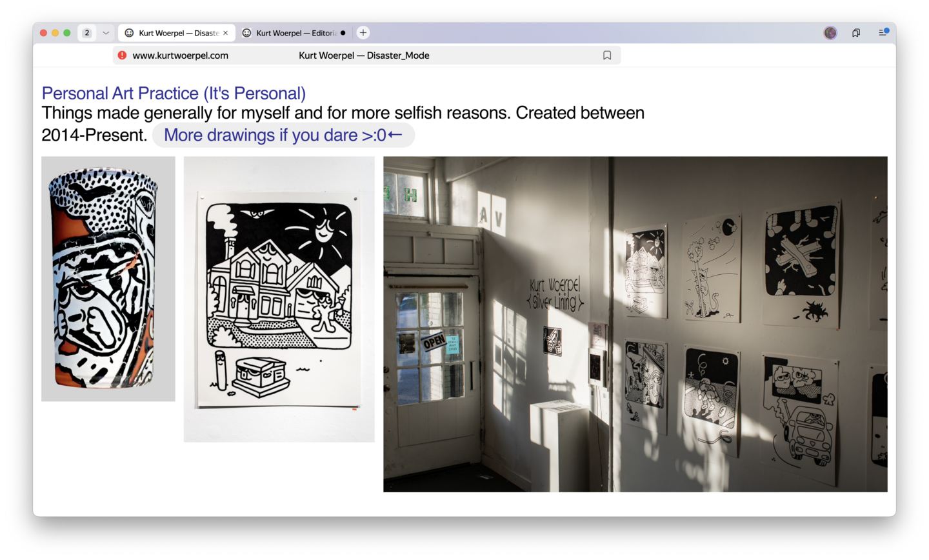Close the browser window with the red button
This screenshot has height=560, width=929.
[x=43, y=33]
